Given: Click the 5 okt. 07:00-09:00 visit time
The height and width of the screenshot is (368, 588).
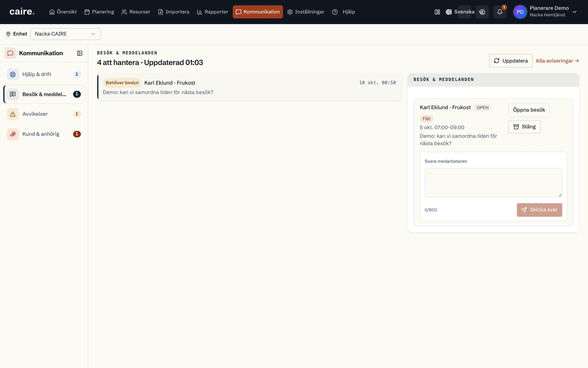Looking at the screenshot, I should coord(442,128).
